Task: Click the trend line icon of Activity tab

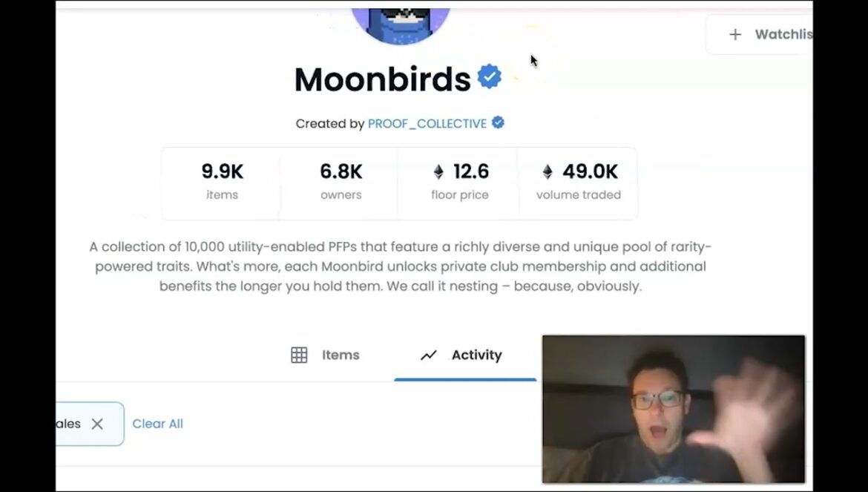Action: (x=429, y=355)
